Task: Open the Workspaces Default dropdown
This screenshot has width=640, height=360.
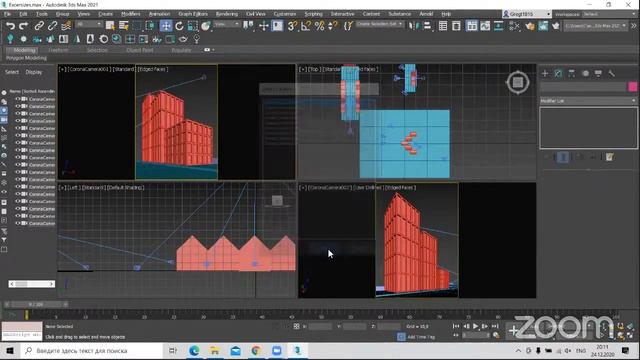Action: [x=608, y=14]
